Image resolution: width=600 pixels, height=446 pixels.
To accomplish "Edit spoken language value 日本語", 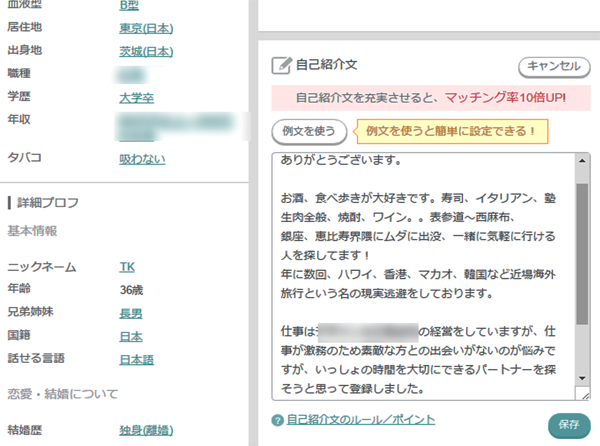I will (x=137, y=360).
